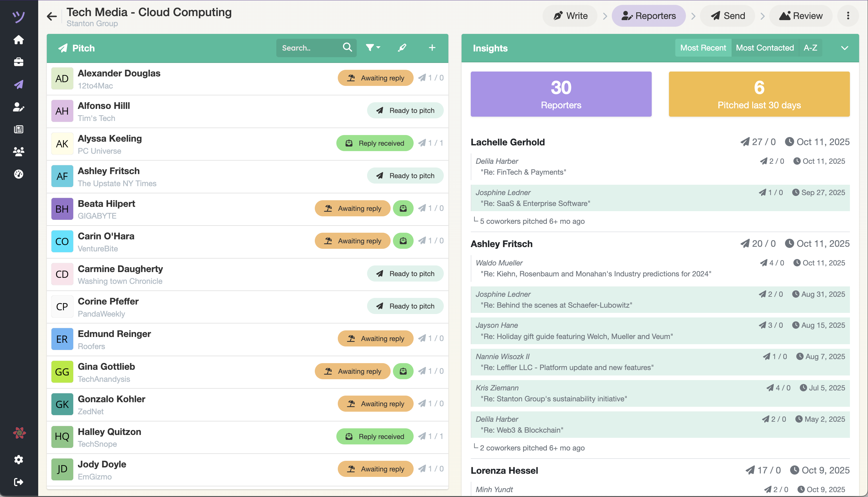Expand "5 coworkers pitched 6+ mo ago"
This screenshot has width=868, height=497.
532,221
